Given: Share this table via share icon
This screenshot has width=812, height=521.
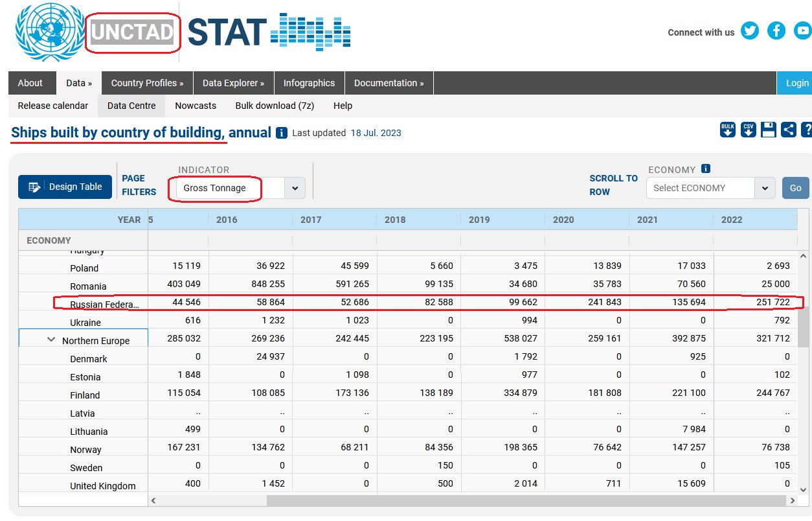Looking at the screenshot, I should point(789,130).
